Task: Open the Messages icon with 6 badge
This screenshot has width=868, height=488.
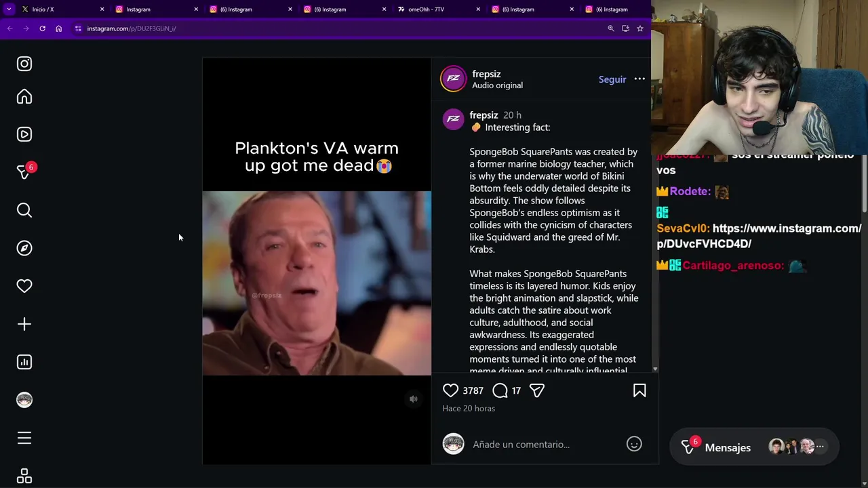Action: coord(24,172)
